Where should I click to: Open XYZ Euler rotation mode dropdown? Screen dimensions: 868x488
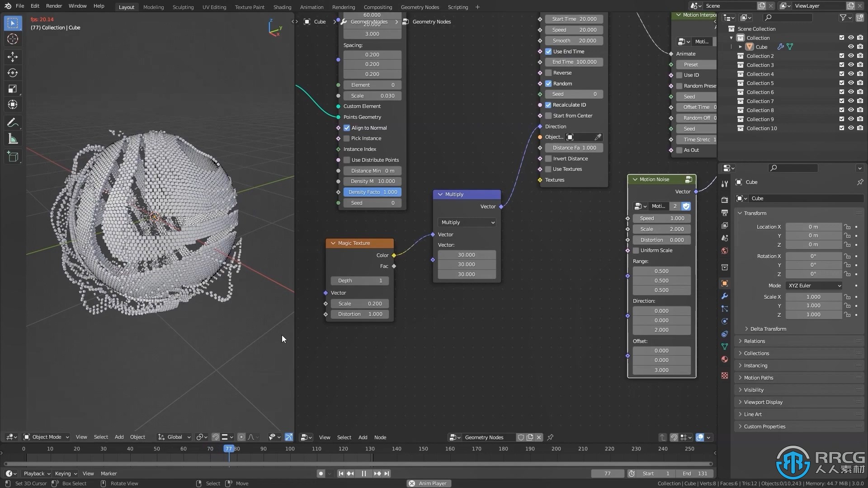[x=814, y=286]
